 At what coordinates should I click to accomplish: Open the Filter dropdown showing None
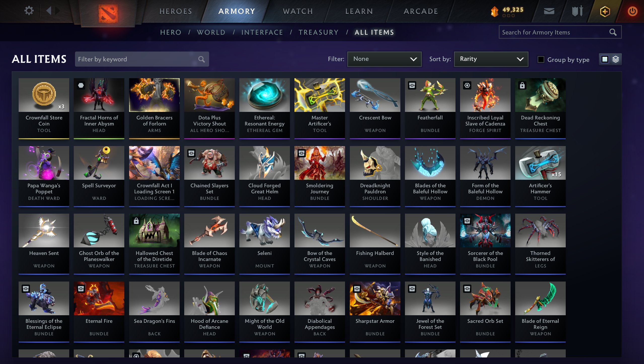pos(384,59)
